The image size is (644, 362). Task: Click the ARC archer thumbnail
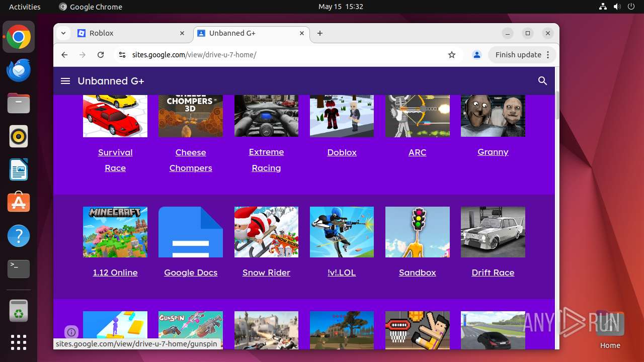point(418,116)
